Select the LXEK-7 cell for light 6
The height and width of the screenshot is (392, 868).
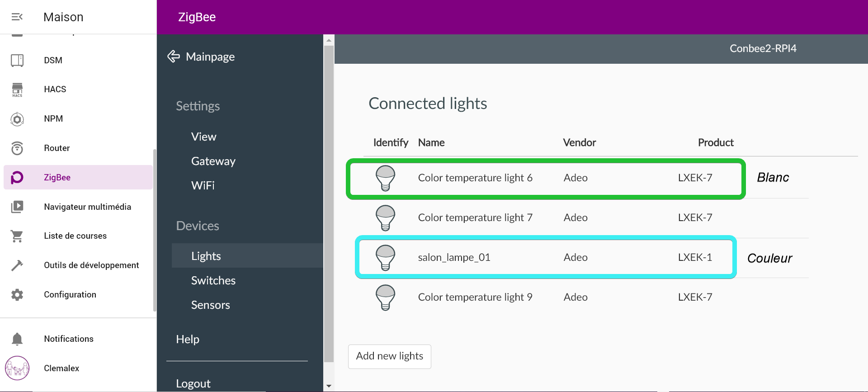tap(695, 178)
